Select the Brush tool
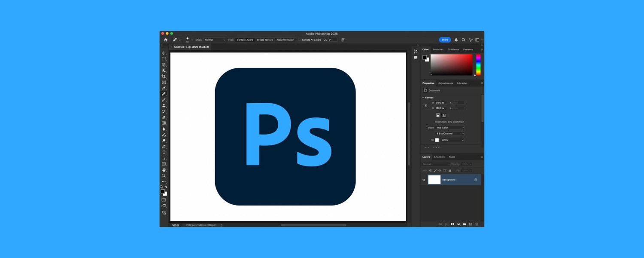Viewport: 644px width, 258px height. [164, 100]
